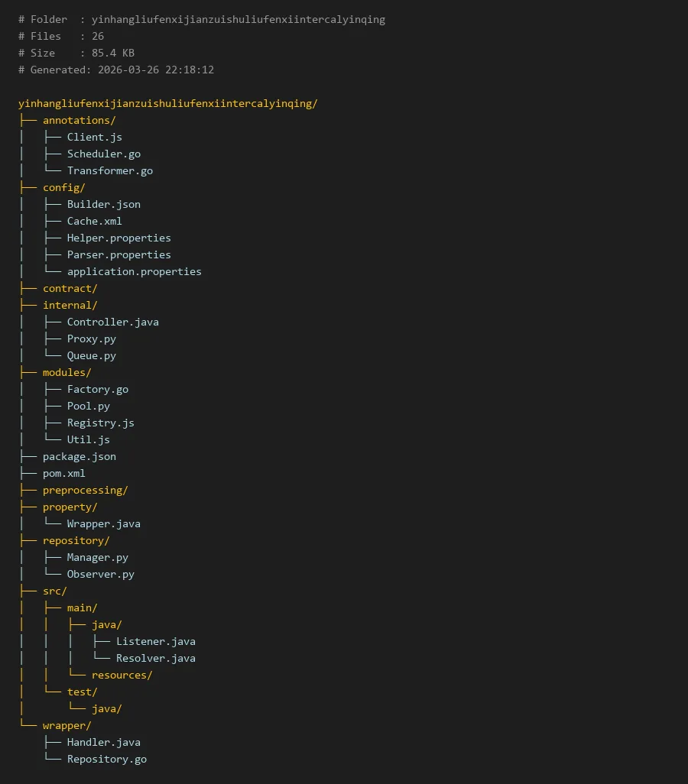
Task: Open the Scheduler.go file
Action: [x=103, y=154]
